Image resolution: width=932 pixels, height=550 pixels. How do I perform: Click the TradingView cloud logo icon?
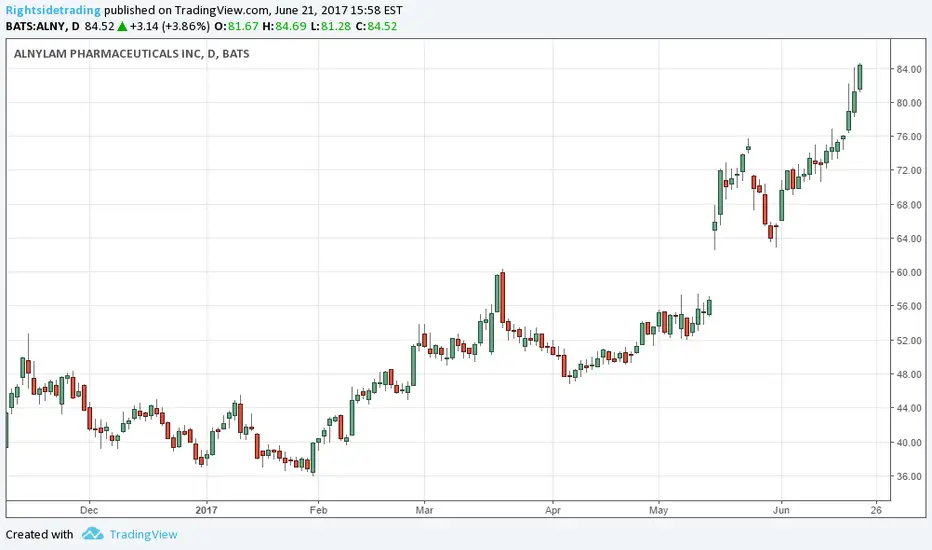click(93, 533)
